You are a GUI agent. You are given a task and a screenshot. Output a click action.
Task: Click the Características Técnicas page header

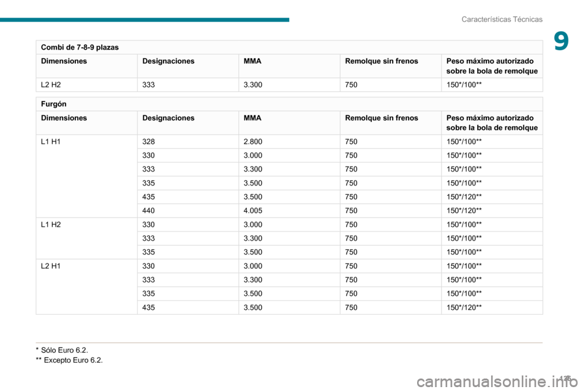[502, 19]
